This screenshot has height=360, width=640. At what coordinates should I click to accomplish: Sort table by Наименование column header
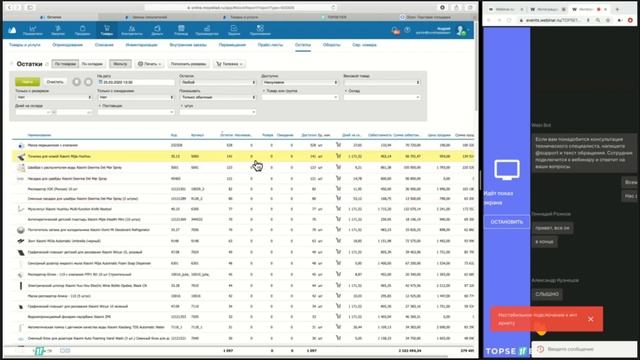tap(39, 135)
